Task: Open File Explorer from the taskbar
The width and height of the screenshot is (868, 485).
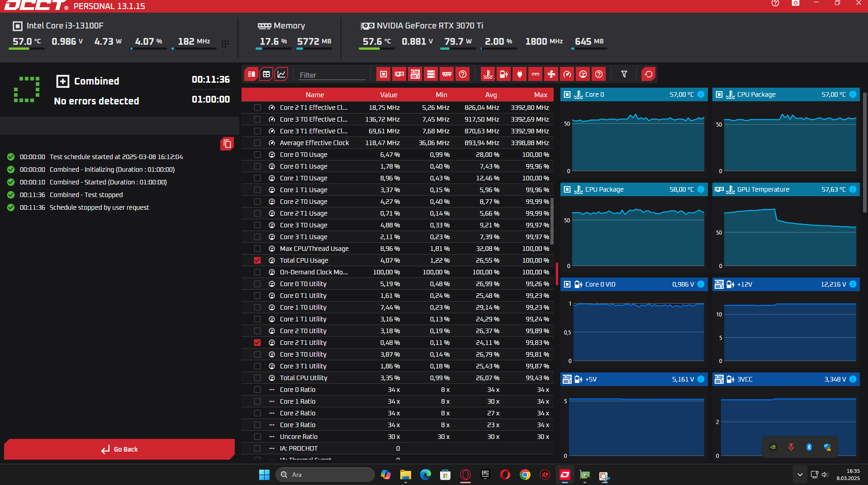Action: (x=405, y=475)
